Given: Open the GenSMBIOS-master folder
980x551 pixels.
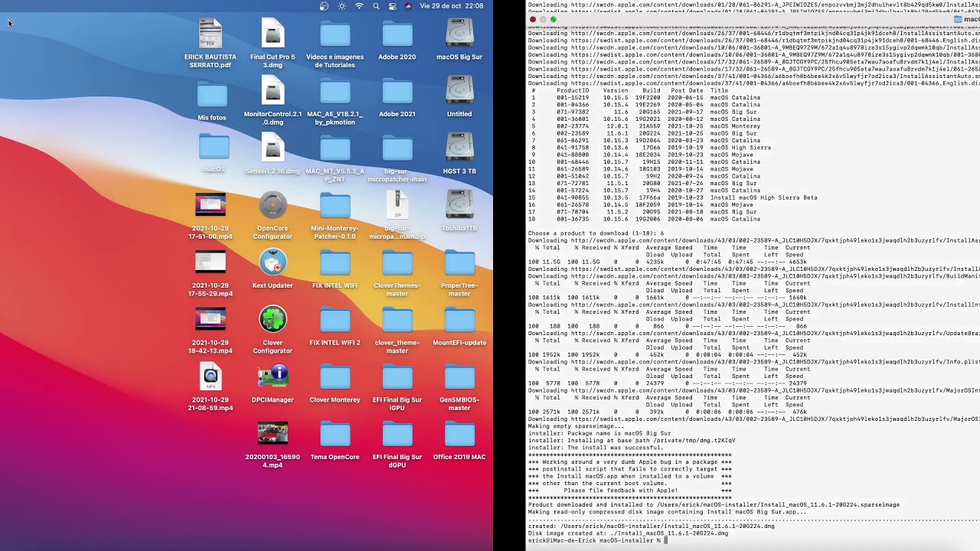Looking at the screenshot, I should pyautogui.click(x=459, y=377).
